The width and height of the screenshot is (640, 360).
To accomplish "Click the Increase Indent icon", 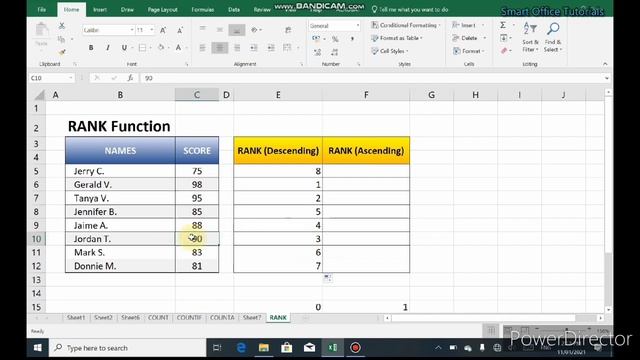I will point(271,48).
